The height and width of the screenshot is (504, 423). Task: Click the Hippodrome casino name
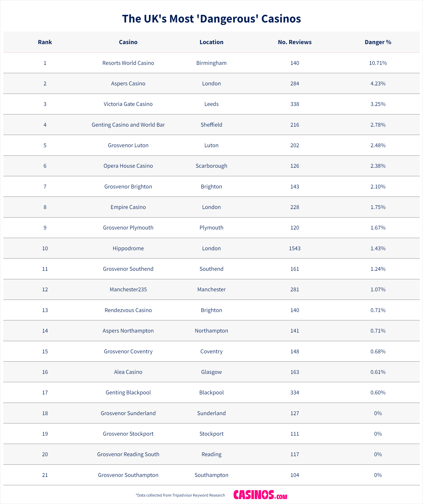pos(128,248)
